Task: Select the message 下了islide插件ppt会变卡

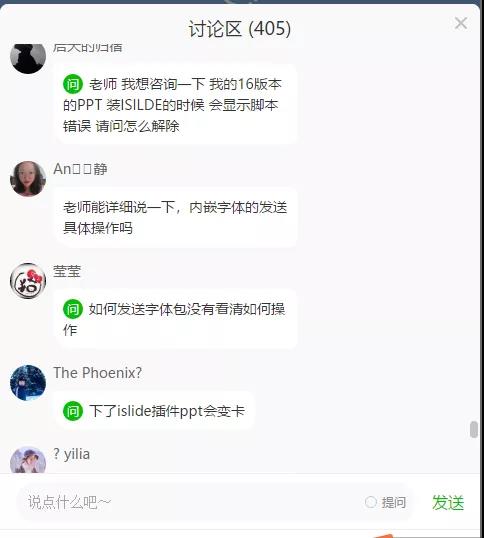Action: (155, 411)
